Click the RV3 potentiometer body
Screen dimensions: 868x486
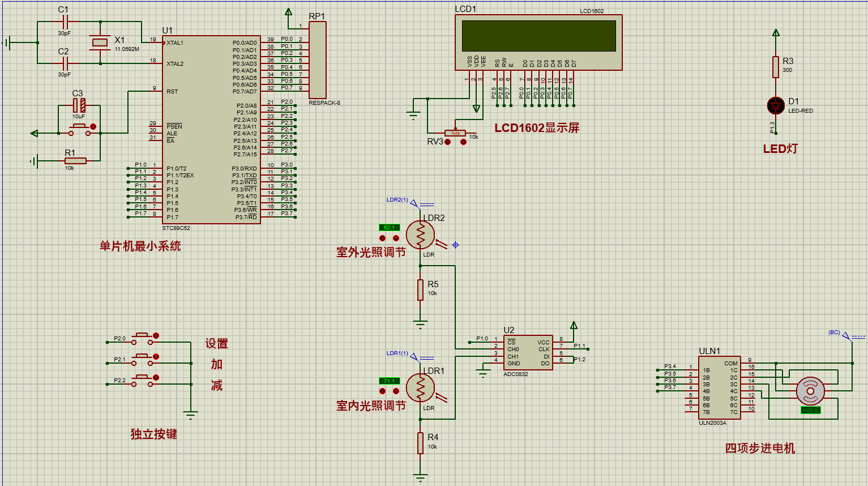pyautogui.click(x=455, y=134)
